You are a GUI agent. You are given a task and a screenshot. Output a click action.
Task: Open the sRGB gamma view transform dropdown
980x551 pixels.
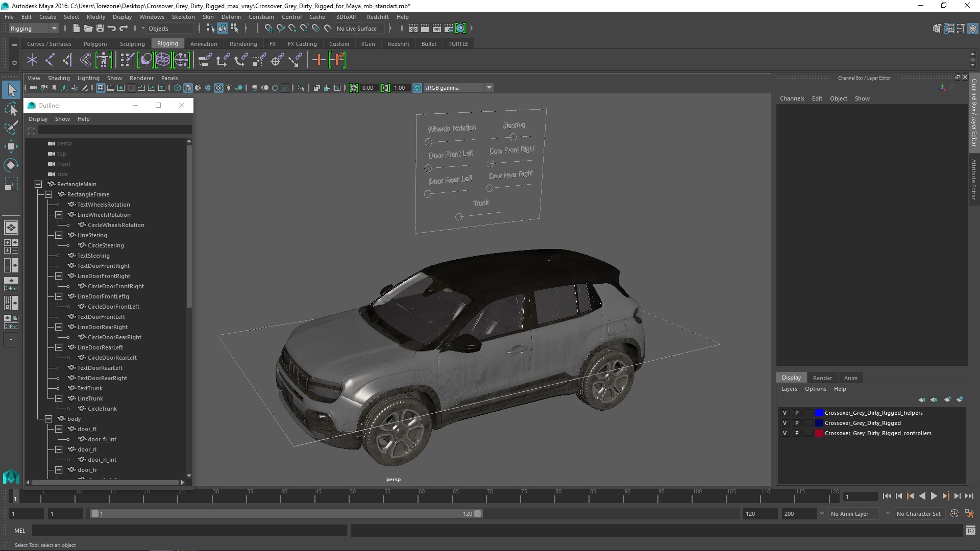coord(458,88)
